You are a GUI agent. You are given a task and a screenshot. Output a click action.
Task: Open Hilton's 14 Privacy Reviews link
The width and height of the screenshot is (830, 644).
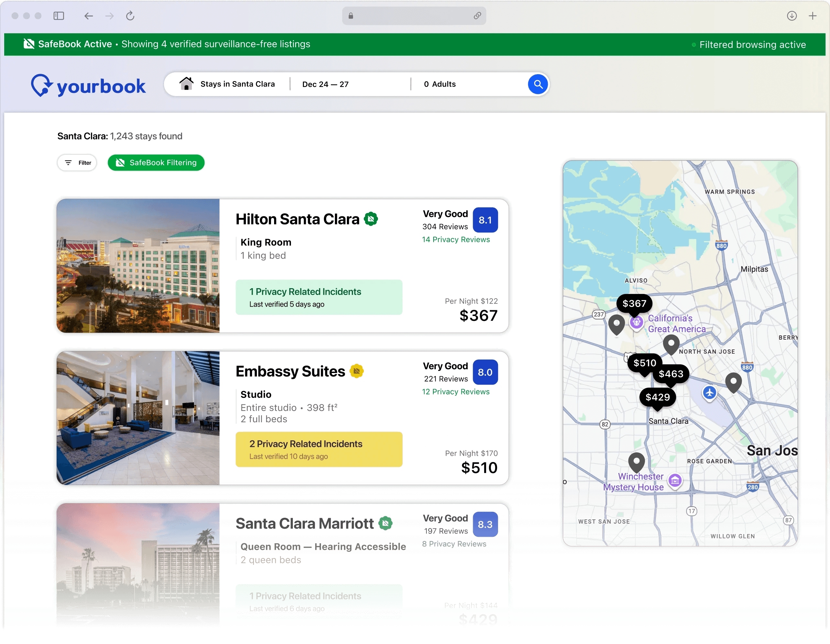pos(456,240)
